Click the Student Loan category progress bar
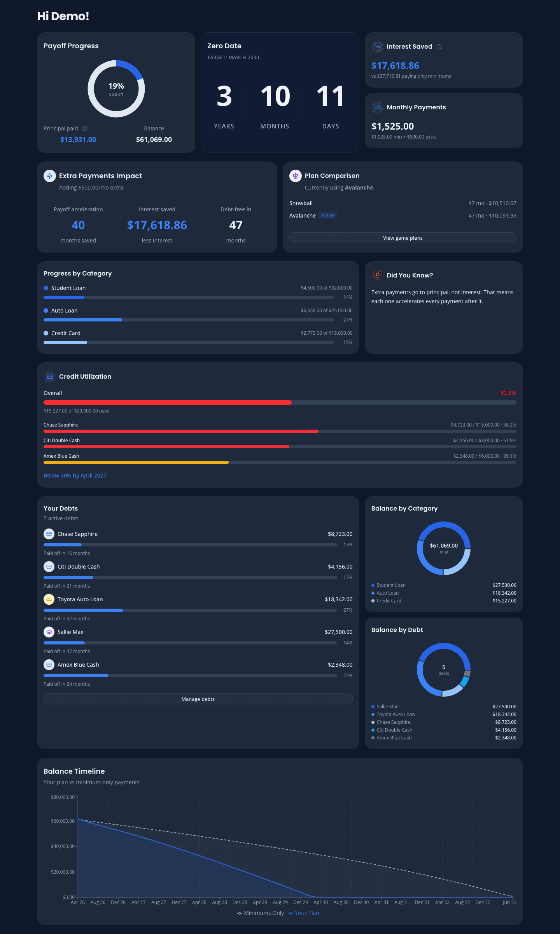 [189, 297]
